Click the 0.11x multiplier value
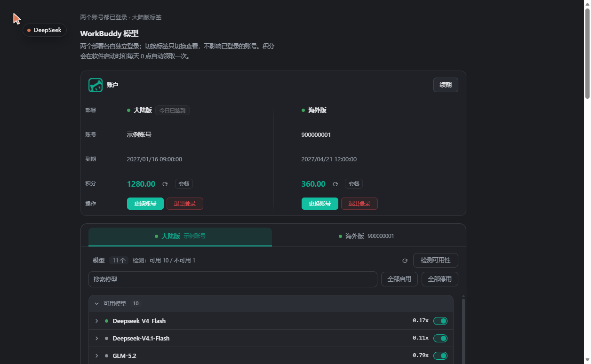591x364 pixels. point(421,338)
